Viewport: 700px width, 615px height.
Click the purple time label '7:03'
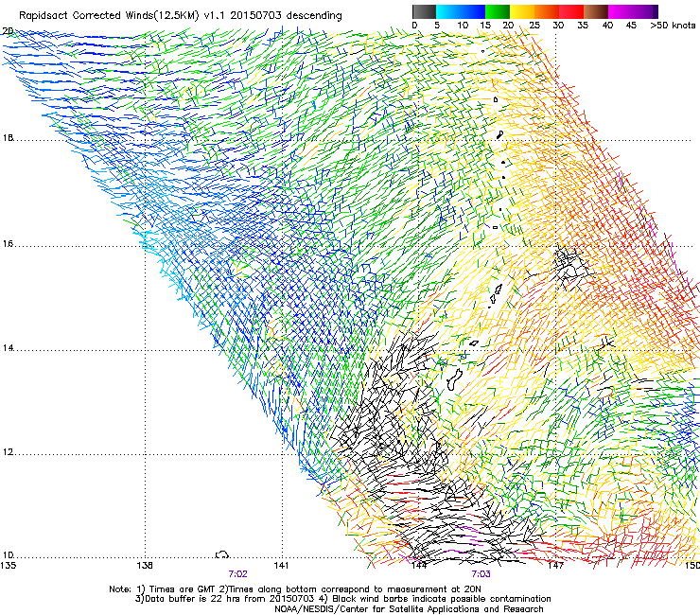[481, 574]
